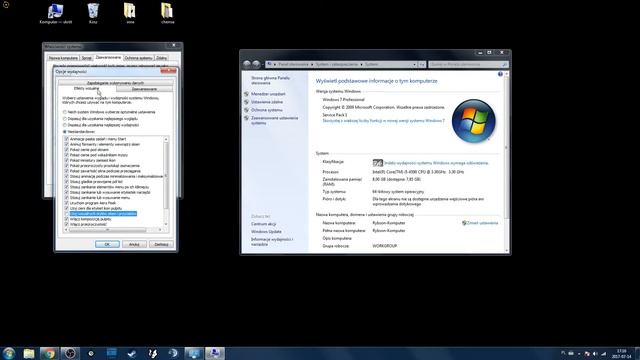This screenshot has height=360, width=640.
Task: Click the shield icon beside Zmień ustawienia
Action: 464,223
